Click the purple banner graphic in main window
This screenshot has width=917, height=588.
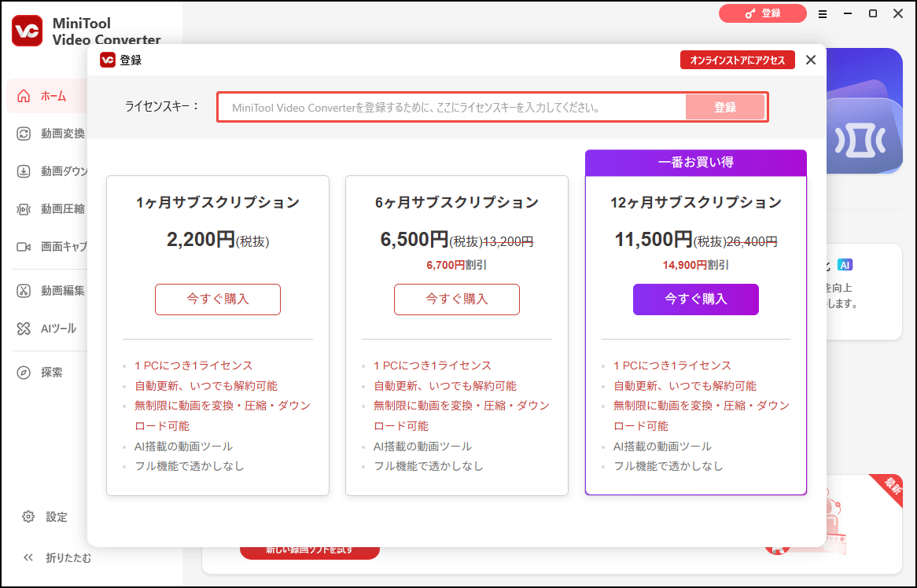tap(864, 111)
